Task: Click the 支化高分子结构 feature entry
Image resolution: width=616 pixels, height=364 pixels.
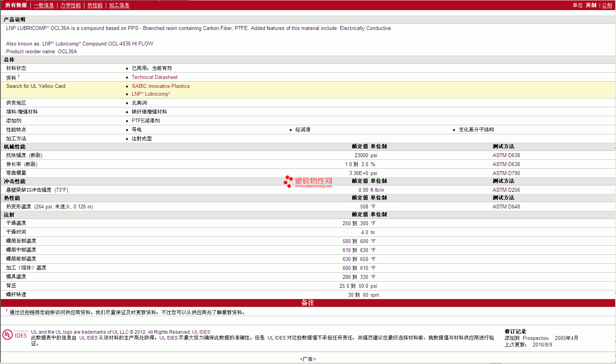Action: tap(476, 130)
